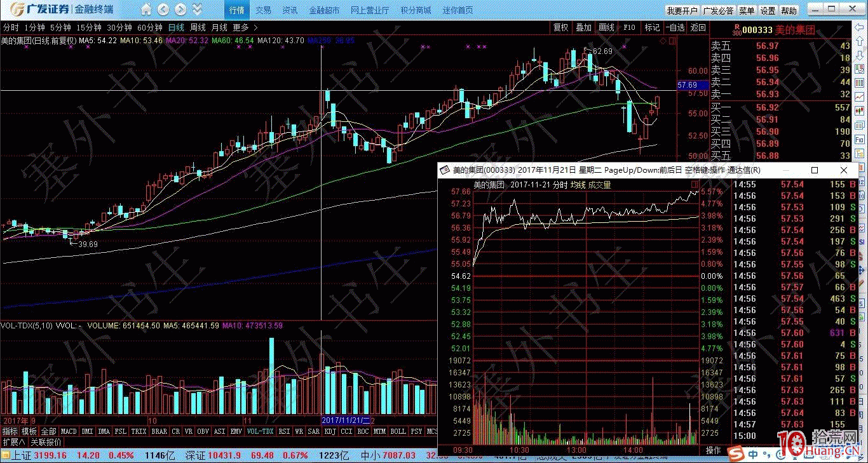Click the Sogou input method S icon
The height and width of the screenshot is (463, 868).
tap(736, 455)
